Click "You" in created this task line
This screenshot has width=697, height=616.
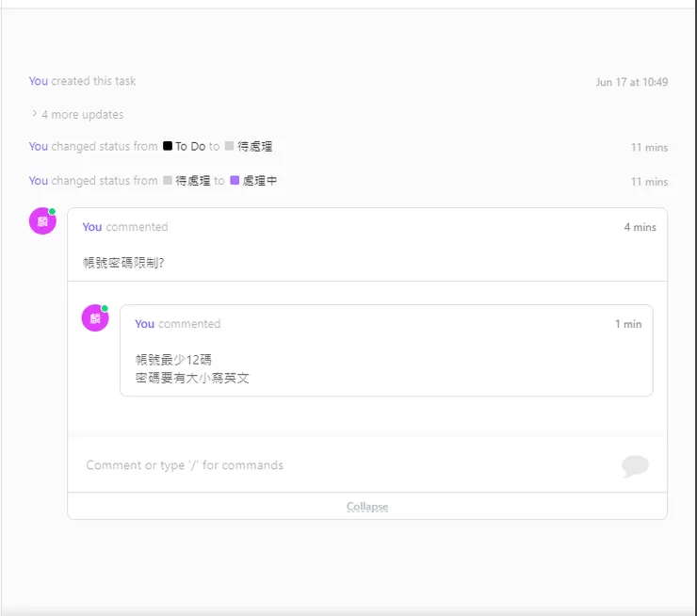point(39,81)
